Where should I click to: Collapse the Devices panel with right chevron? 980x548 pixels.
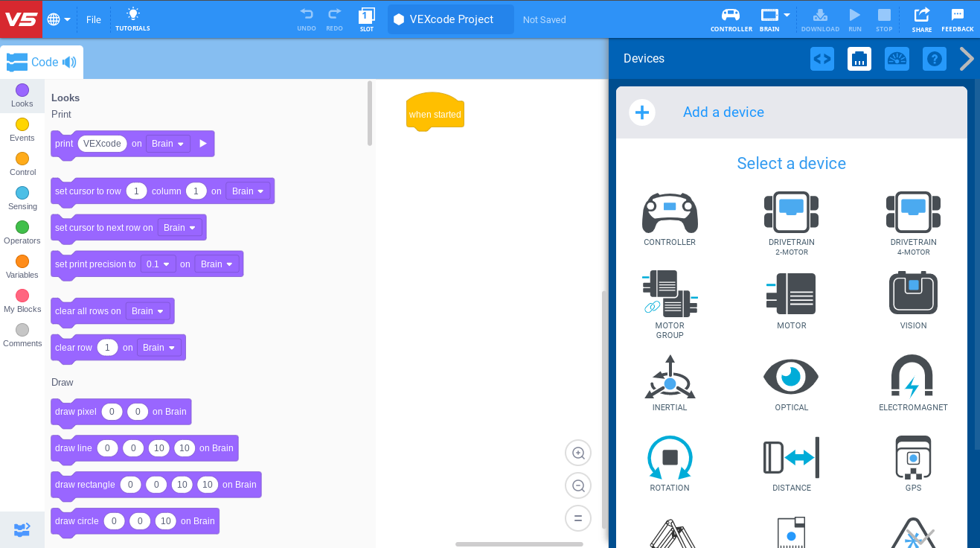[966, 59]
